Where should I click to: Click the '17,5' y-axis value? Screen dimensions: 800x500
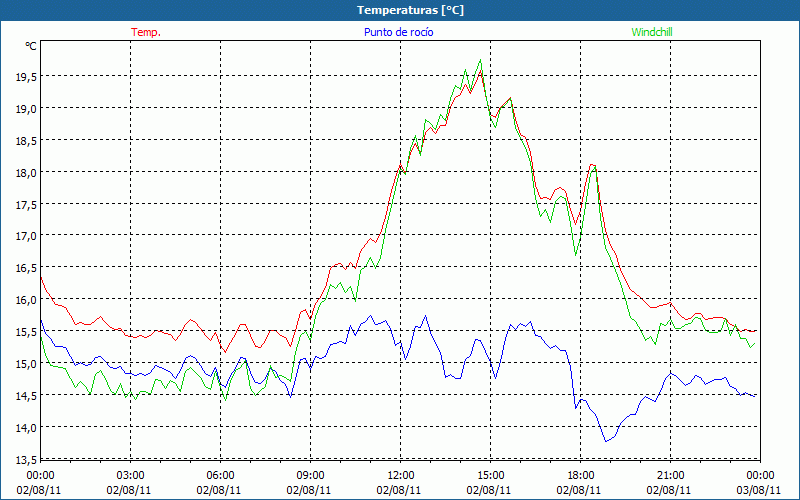coord(26,204)
